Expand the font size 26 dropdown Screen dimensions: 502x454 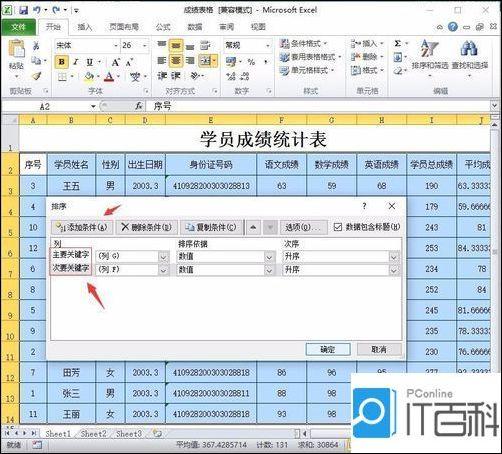click(145, 45)
